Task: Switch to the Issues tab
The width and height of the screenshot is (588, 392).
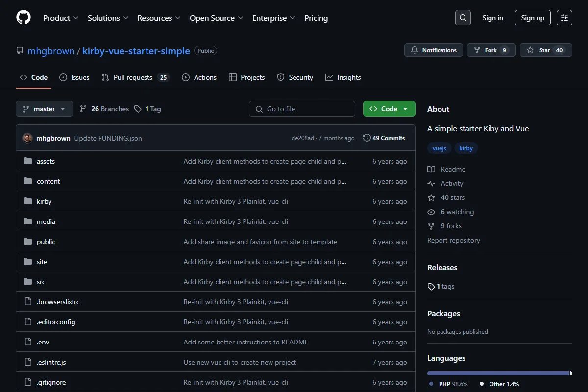Action: [74, 77]
